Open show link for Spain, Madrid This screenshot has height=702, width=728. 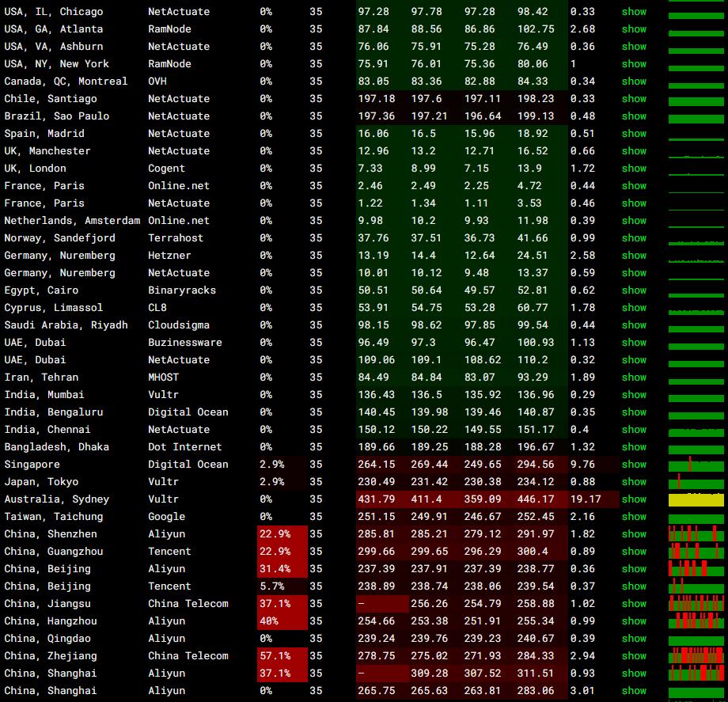tap(634, 133)
